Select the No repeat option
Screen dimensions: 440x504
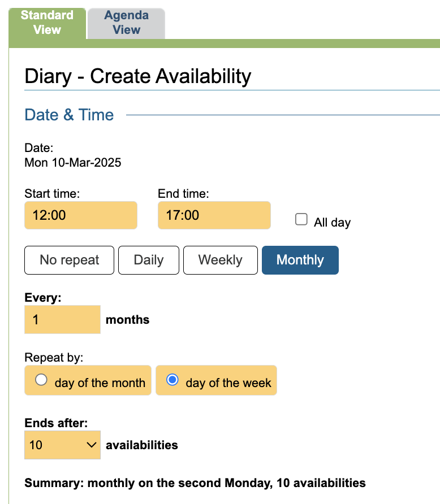tap(69, 260)
